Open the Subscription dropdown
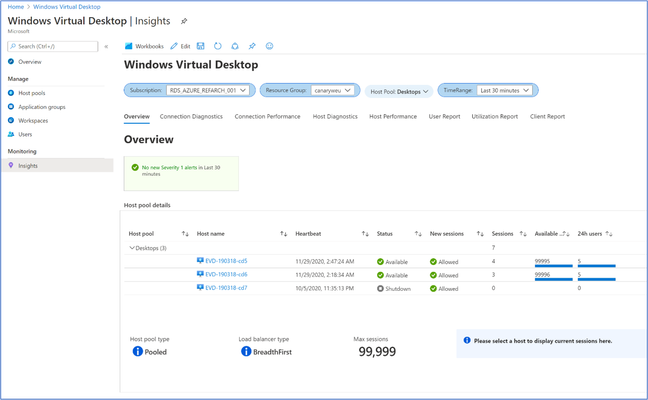This screenshot has width=648, height=400. [x=208, y=90]
